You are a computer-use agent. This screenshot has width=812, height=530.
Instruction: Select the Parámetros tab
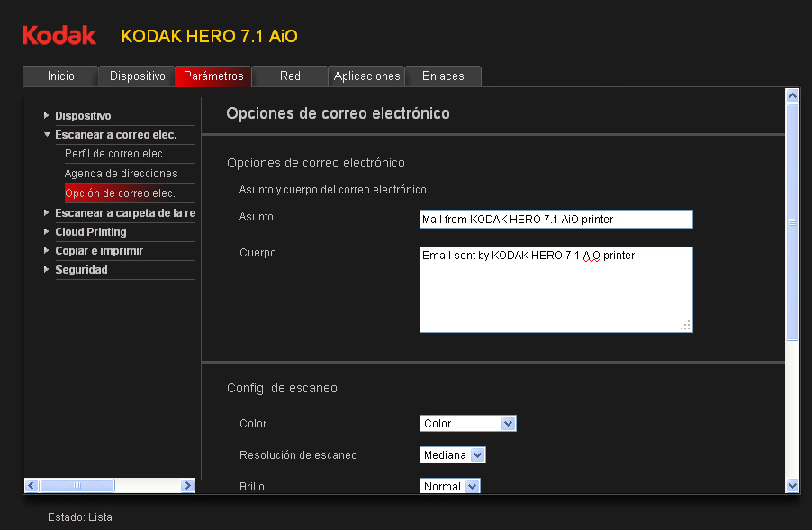coord(213,76)
